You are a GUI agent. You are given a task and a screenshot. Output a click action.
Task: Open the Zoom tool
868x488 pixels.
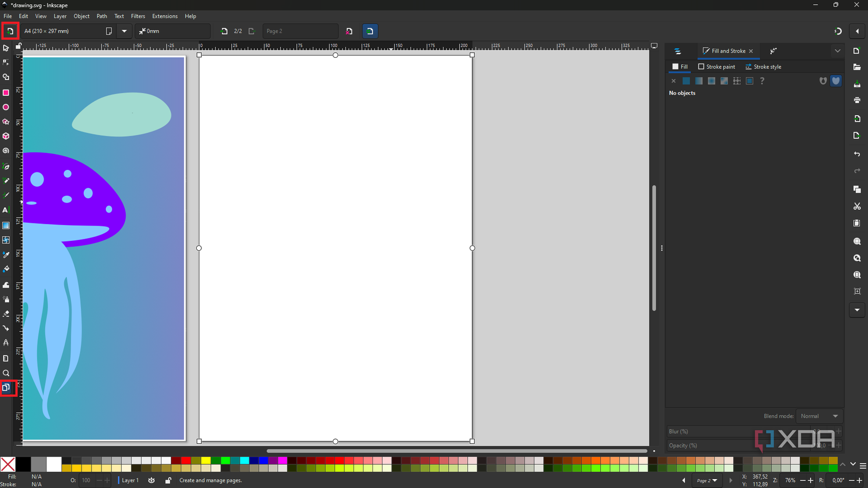[6, 373]
